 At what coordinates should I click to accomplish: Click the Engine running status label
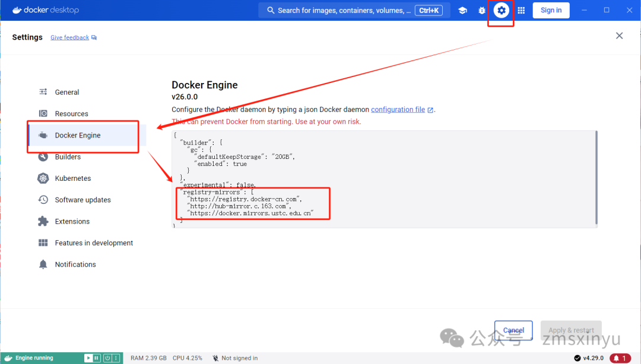click(34, 358)
